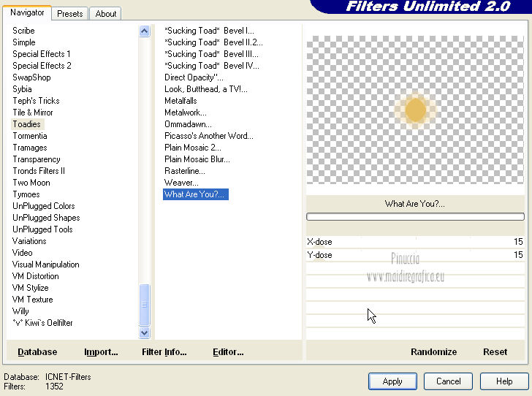Select the Scribe category
The image size is (532, 396).
tap(23, 31)
